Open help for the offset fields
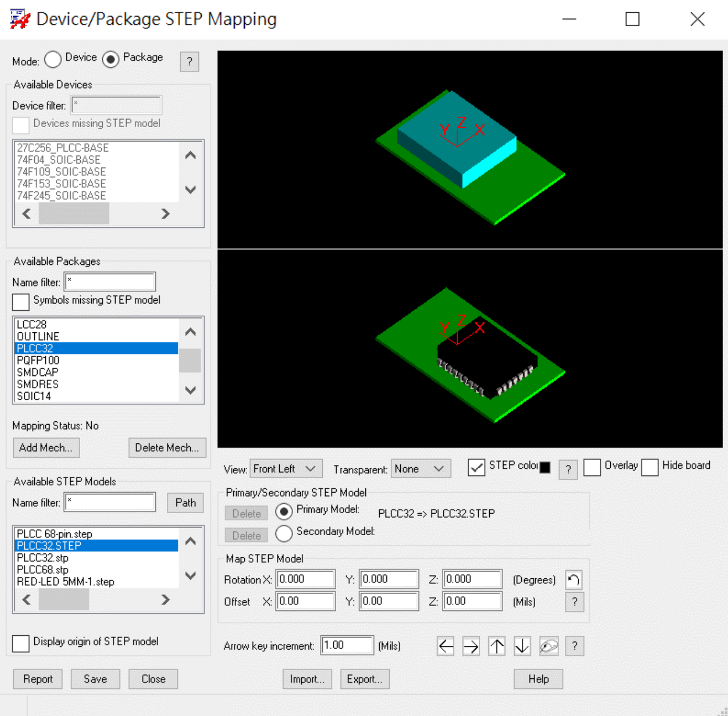This screenshot has height=716, width=728. 574,602
